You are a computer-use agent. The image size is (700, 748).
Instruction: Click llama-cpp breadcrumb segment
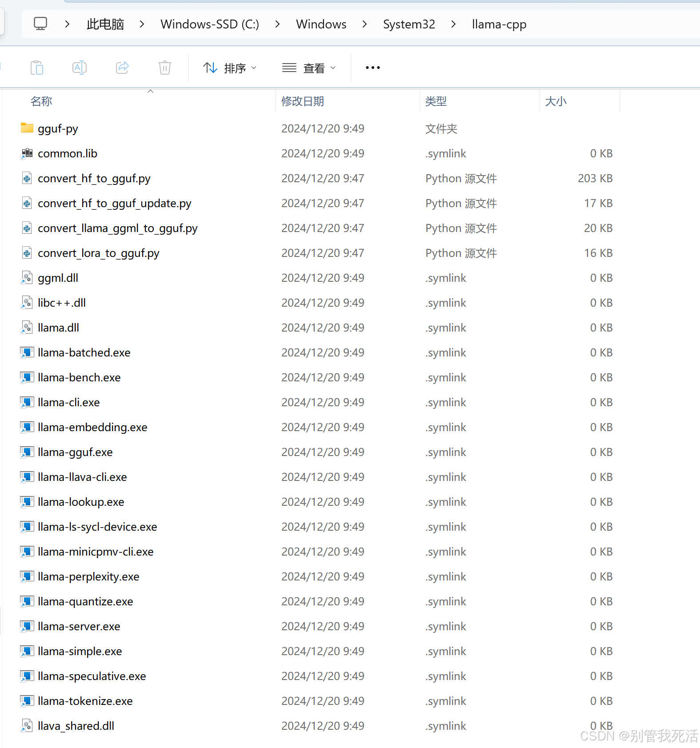[499, 24]
